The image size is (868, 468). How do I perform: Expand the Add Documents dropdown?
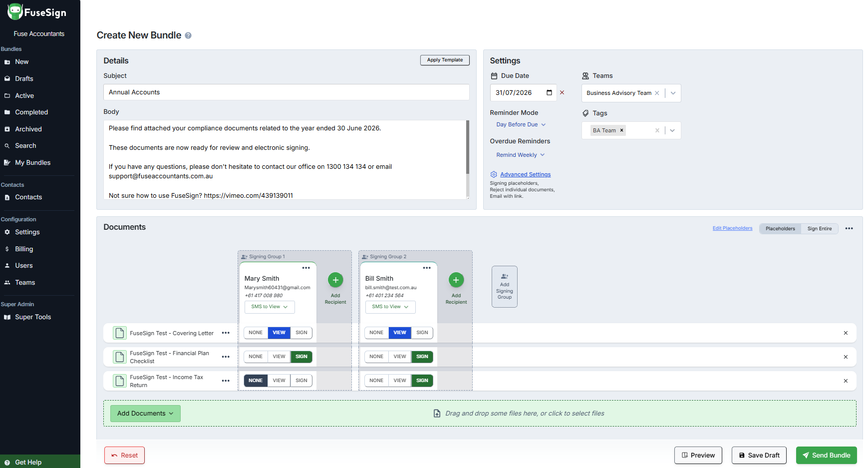point(145,414)
